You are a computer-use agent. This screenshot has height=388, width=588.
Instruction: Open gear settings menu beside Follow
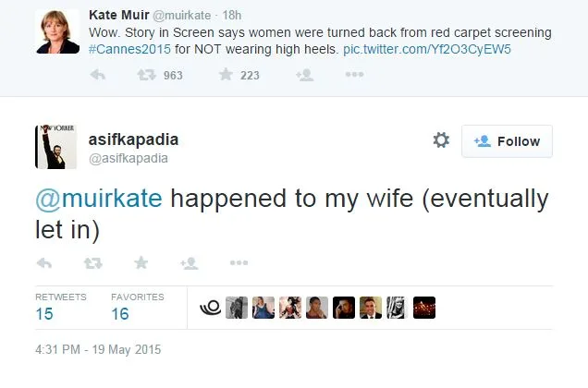pyautogui.click(x=441, y=140)
